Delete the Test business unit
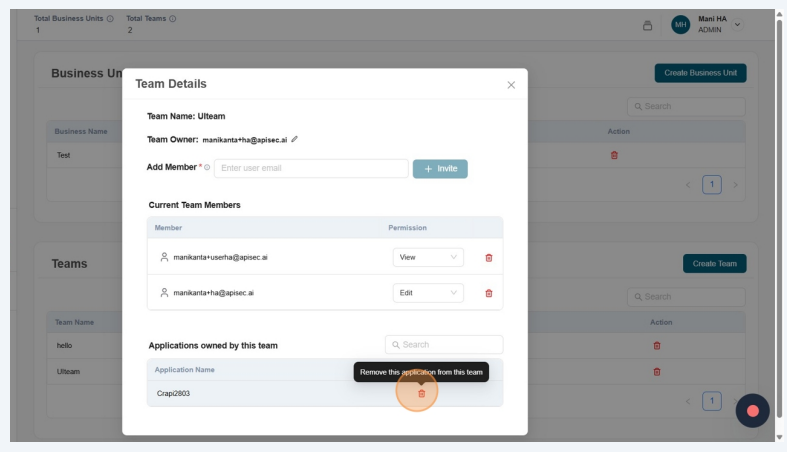This screenshot has width=787, height=452. point(614,155)
